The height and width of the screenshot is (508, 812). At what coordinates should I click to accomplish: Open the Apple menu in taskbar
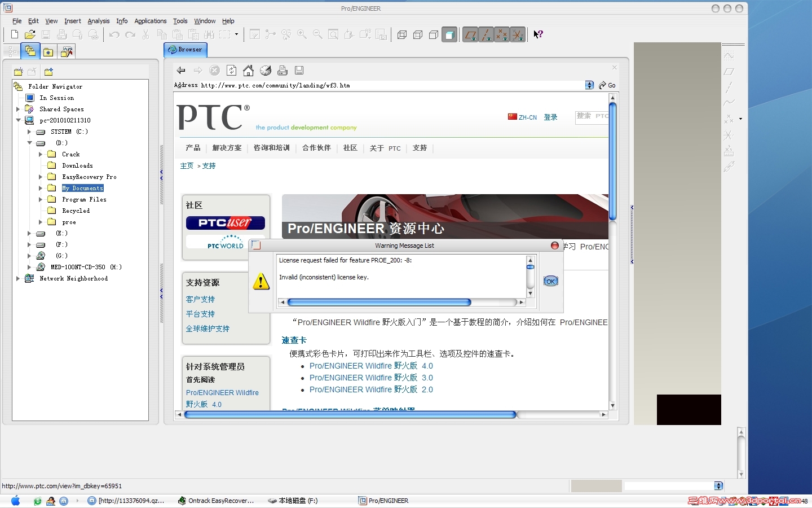[15, 501]
